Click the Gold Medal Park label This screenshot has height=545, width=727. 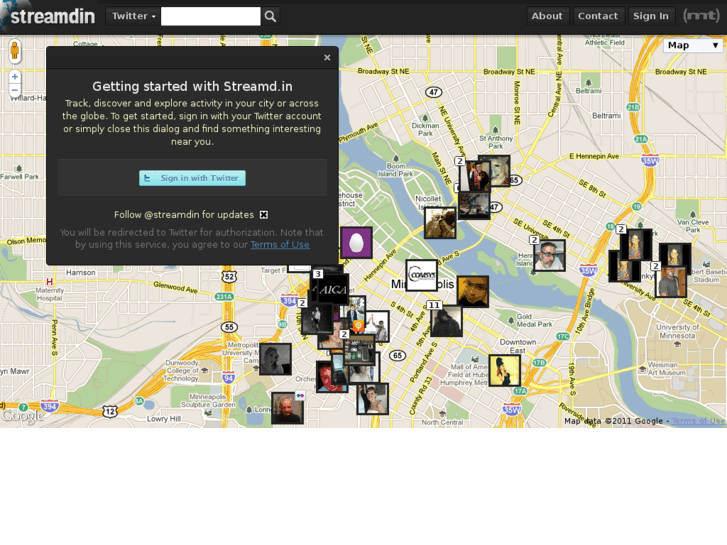click(534, 321)
